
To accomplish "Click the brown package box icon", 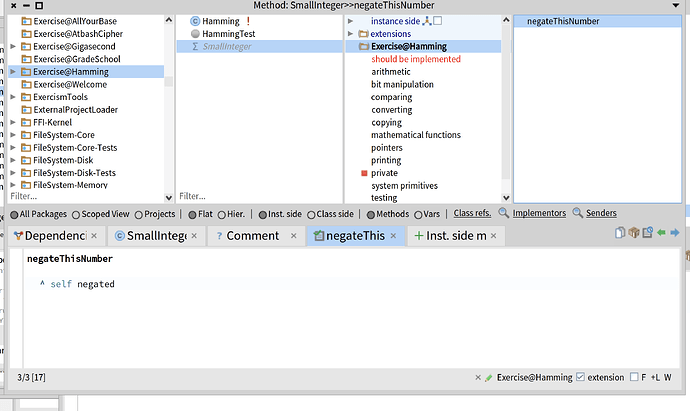I will click(634, 232).
